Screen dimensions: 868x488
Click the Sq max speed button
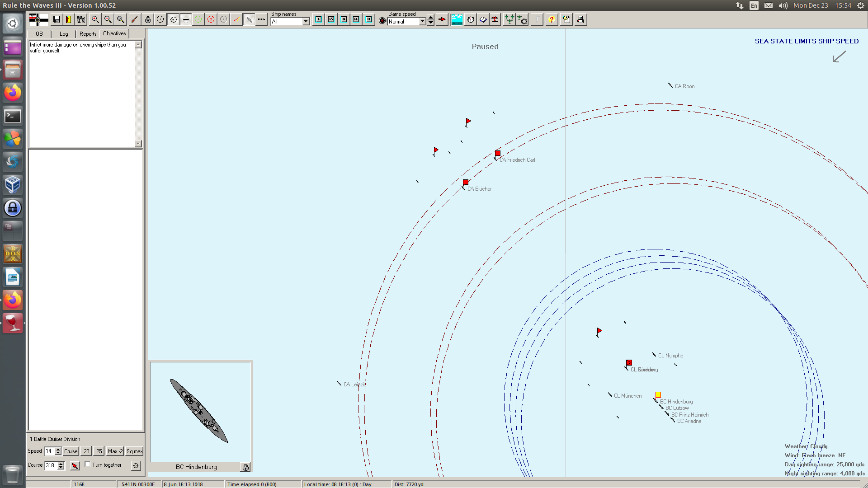click(134, 451)
